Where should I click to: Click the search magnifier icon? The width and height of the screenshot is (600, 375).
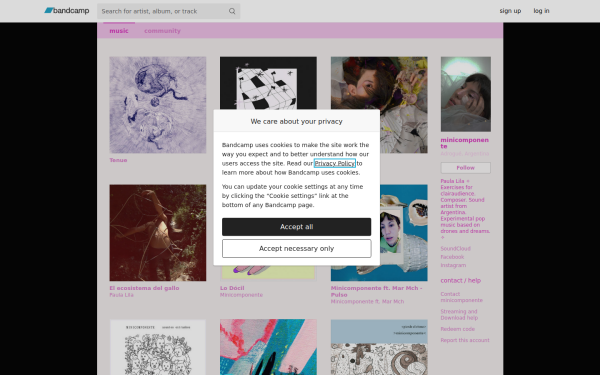coord(232,11)
